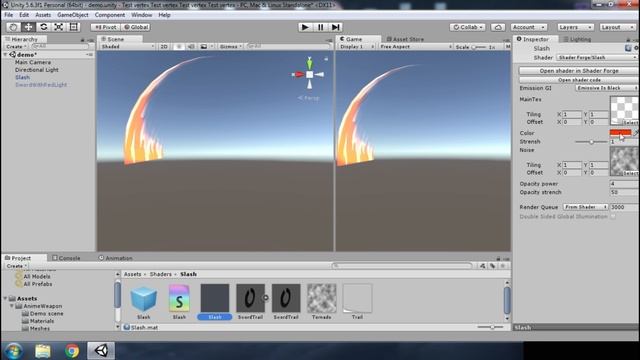This screenshot has height=360, width=640.
Task: Toggle the Pivot handle position
Action: pyautogui.click(x=105, y=27)
